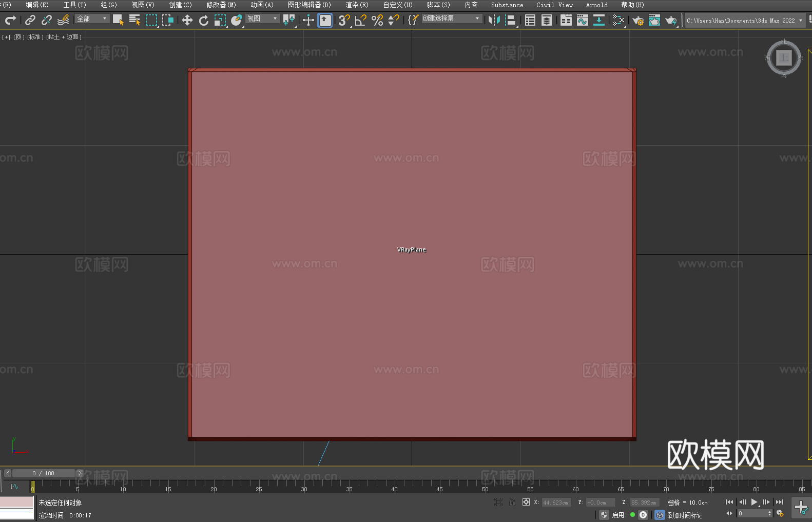The height and width of the screenshot is (522, 812).
Task: Select the Unlink Selection tool
Action: coord(47,20)
